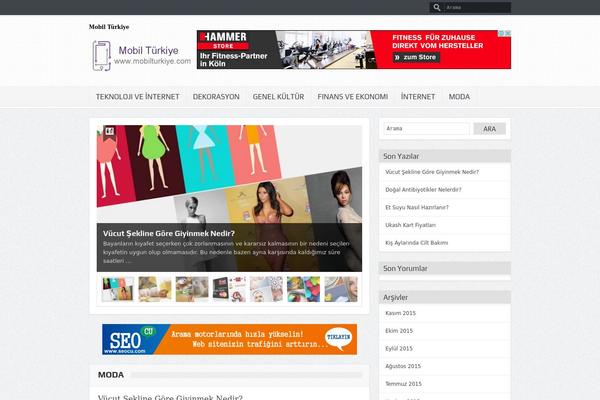This screenshot has height=400, width=600.
Task: Select second slider thumbnail
Action: [155, 289]
